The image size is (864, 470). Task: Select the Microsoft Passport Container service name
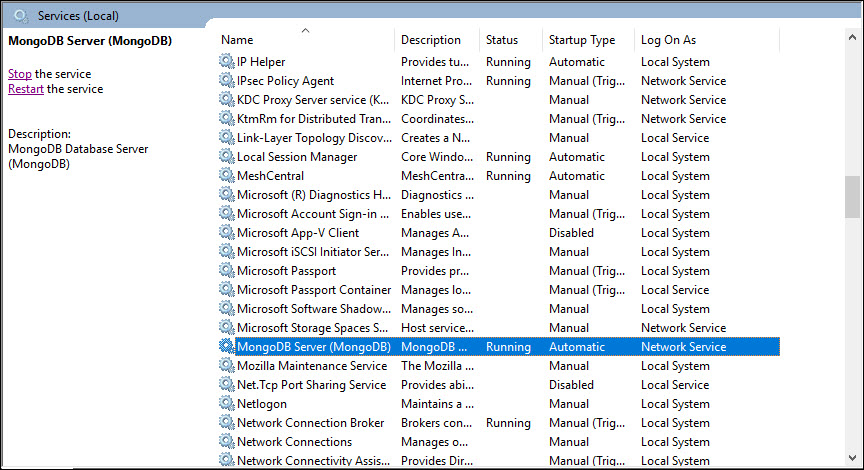pyautogui.click(x=314, y=290)
